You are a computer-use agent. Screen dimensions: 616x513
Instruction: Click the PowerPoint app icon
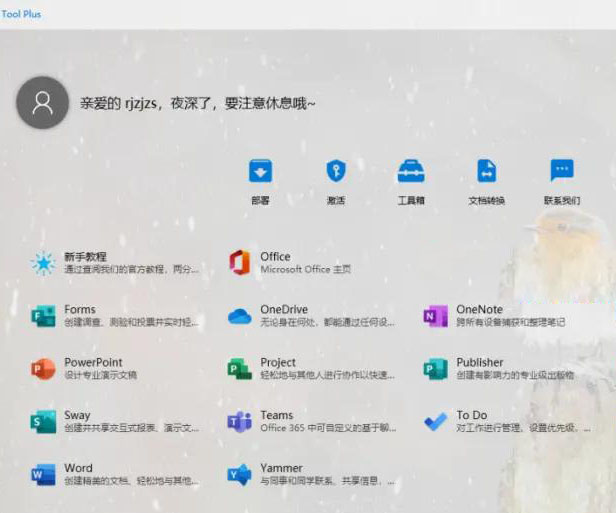point(43,368)
